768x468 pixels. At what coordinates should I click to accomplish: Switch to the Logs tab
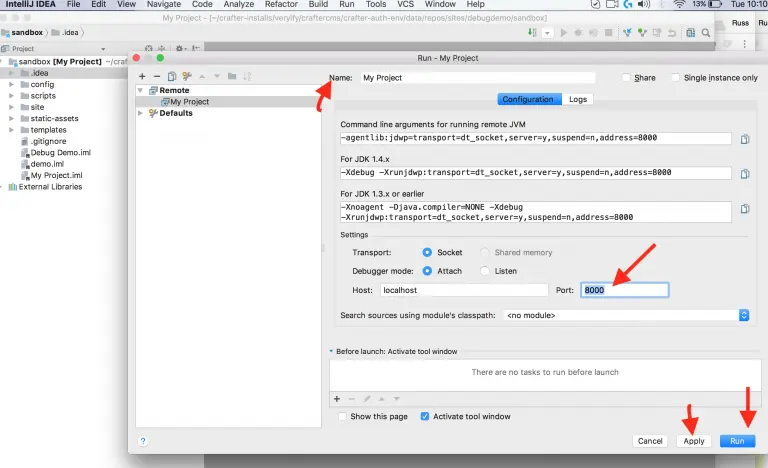[x=578, y=99]
